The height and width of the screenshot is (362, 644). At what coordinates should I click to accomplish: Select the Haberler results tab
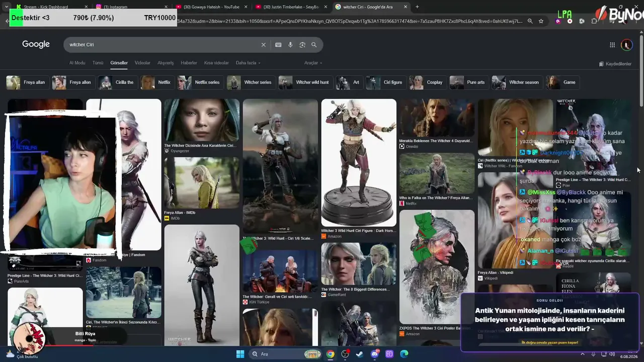coord(189,63)
